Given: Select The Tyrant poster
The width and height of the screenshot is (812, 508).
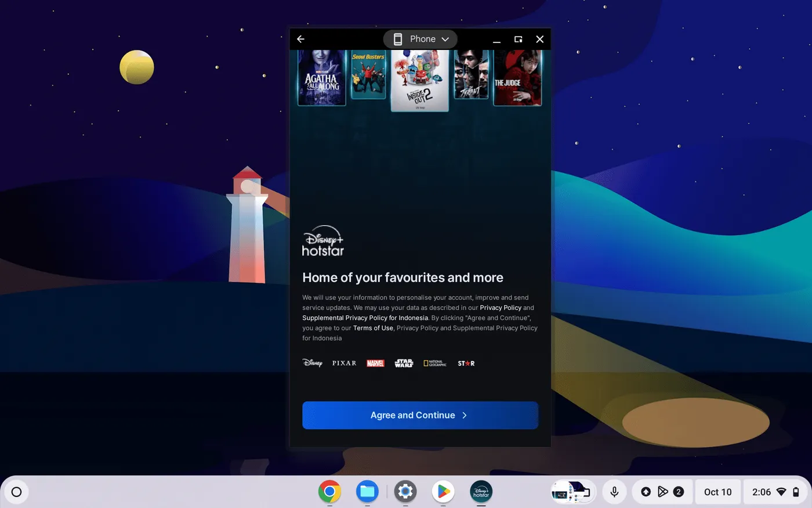Looking at the screenshot, I should click(471, 74).
